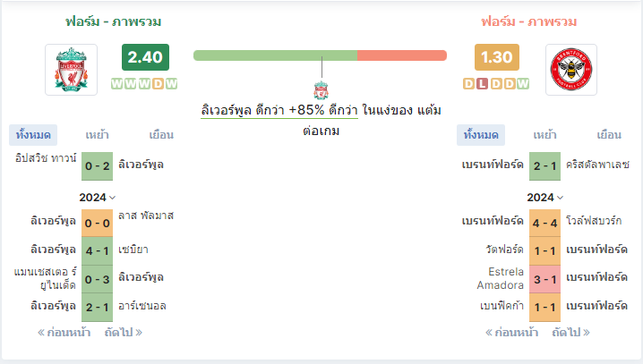The image size is (643, 364).
Task: Click Liverpool's WWWDW form streak icons
Action: [144, 84]
